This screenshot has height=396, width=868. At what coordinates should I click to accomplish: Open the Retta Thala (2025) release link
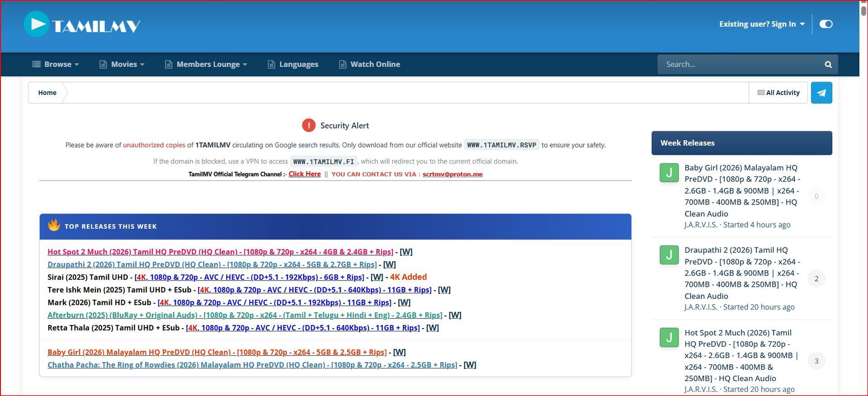(x=303, y=328)
